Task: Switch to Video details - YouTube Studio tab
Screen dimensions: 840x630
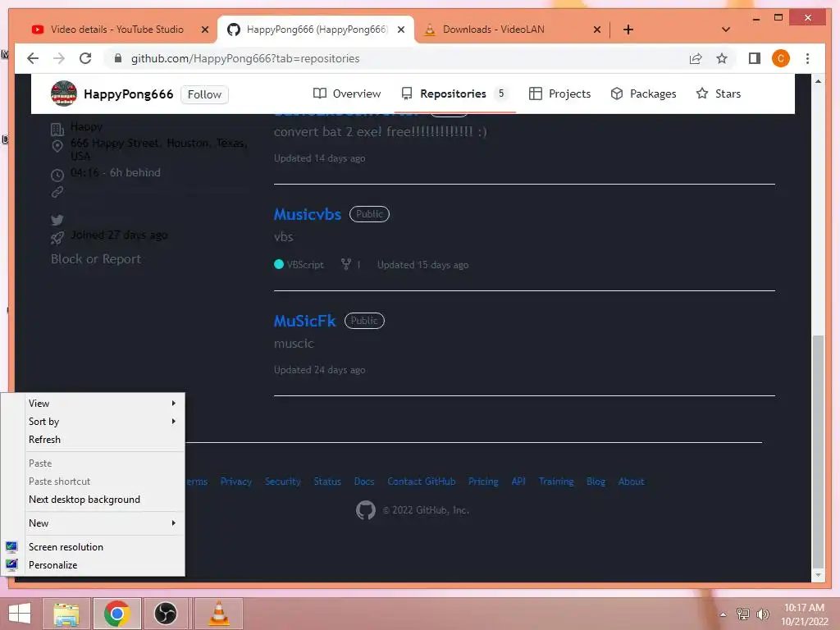Action: (x=117, y=30)
